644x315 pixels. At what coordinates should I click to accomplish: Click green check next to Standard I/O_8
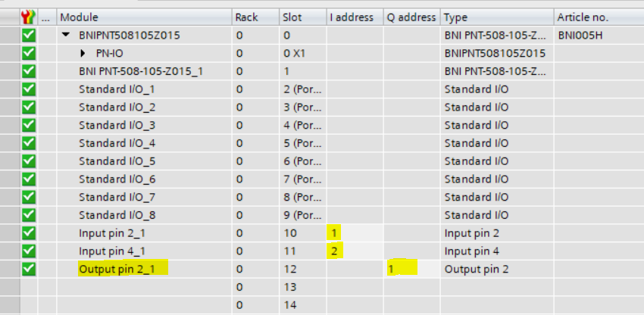pos(30,214)
